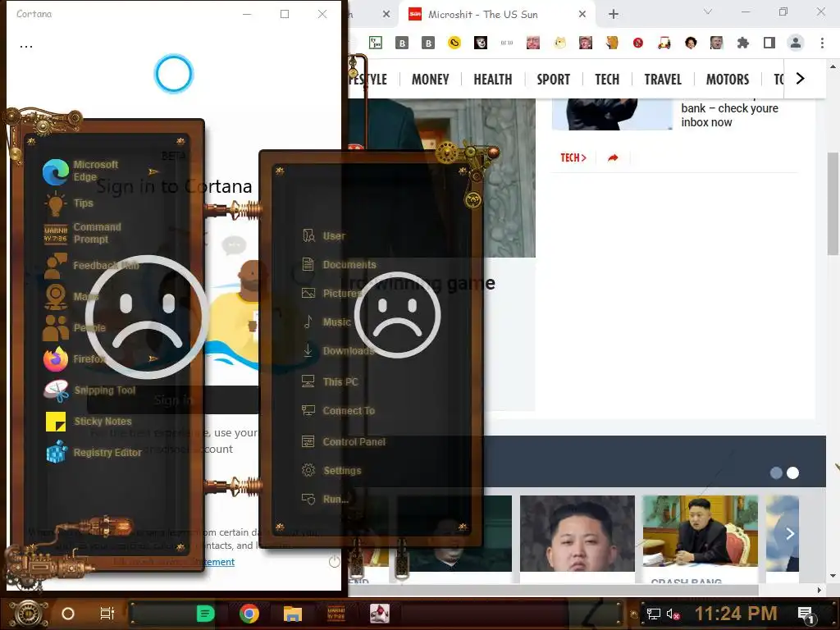Click the yellow bean extension icon
Screen dimensions: 840x630
coord(454,43)
